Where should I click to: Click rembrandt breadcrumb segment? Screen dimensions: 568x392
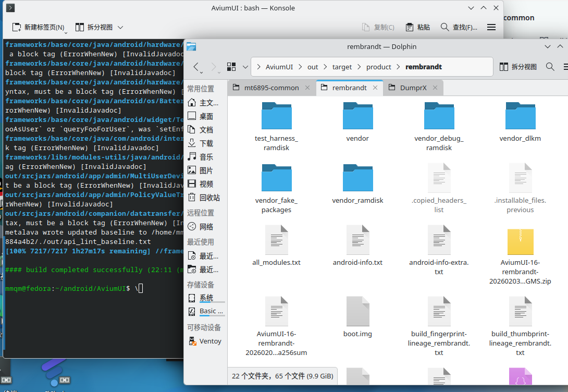[x=424, y=67]
